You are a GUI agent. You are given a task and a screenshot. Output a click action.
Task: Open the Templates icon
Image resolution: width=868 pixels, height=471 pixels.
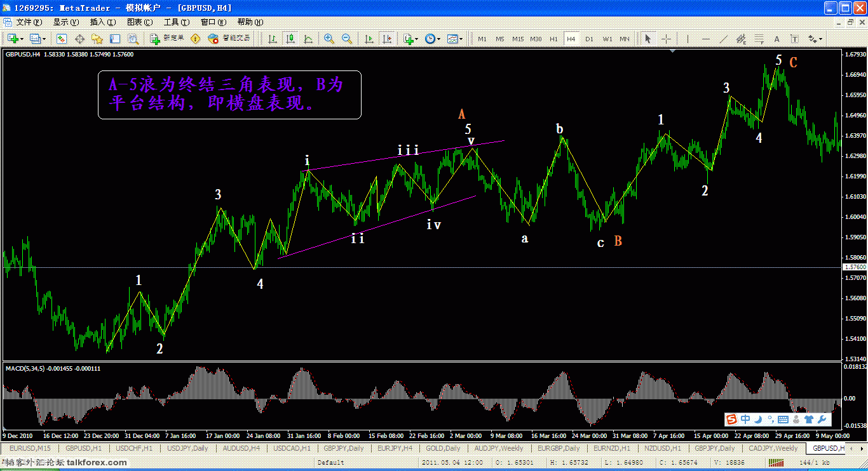pos(452,39)
